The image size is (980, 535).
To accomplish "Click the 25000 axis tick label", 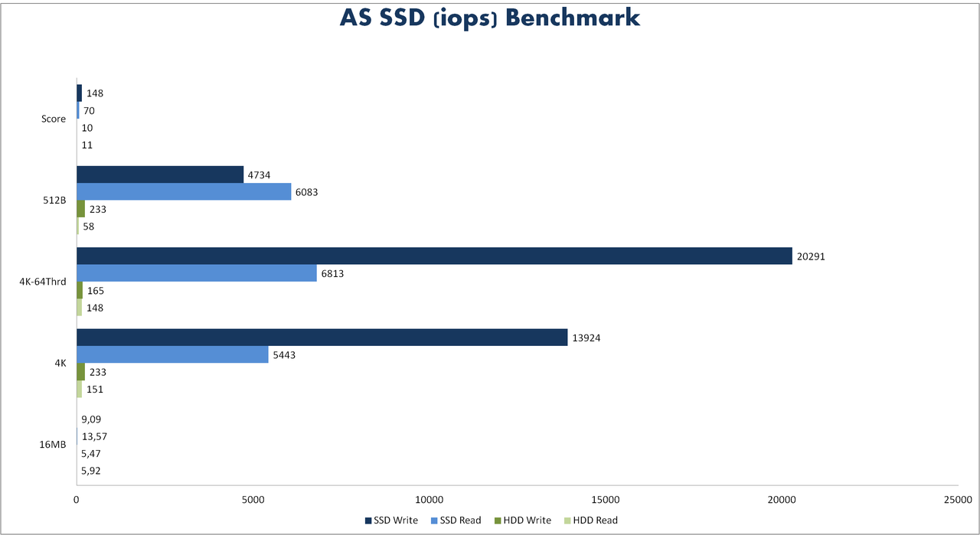I will (x=958, y=500).
